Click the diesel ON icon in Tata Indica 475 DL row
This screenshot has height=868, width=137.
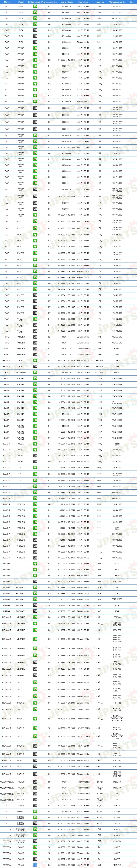[35, 806]
